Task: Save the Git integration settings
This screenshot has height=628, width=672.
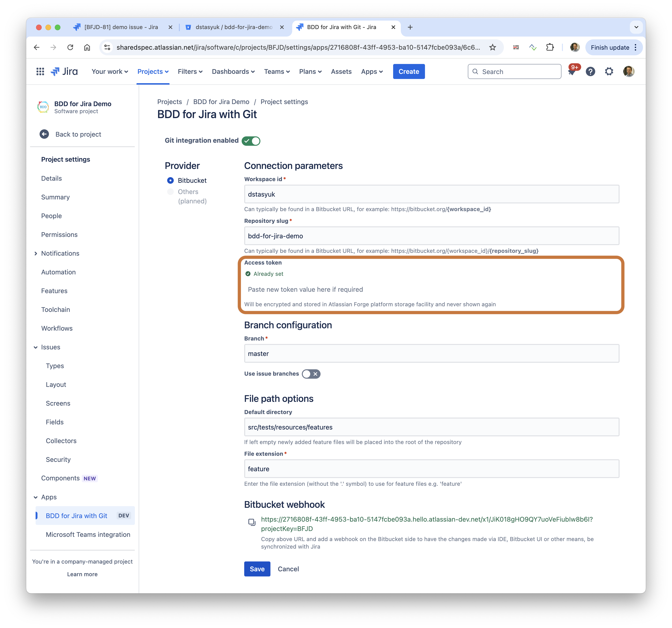Action: click(x=257, y=569)
